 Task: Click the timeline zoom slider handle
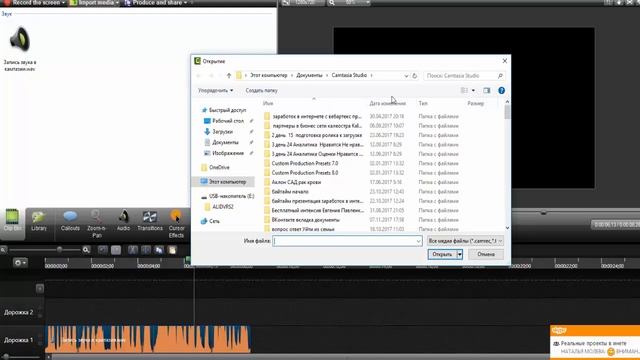point(60,249)
